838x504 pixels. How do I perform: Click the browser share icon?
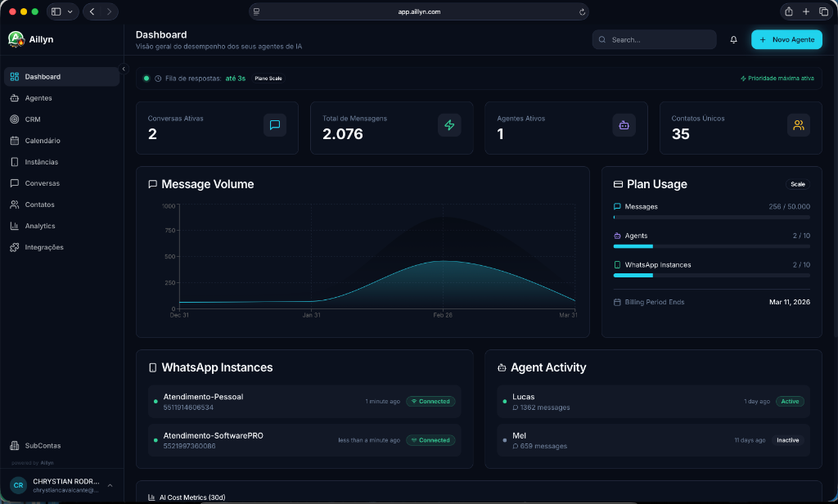tap(788, 11)
